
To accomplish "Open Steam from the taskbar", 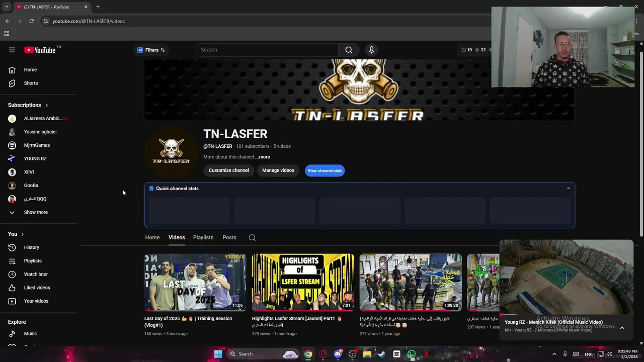I will click(382, 354).
